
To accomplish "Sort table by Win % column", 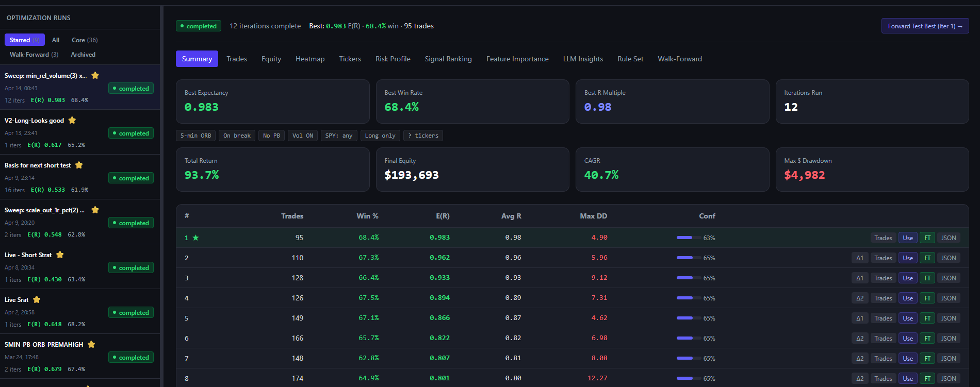I will coord(367,216).
